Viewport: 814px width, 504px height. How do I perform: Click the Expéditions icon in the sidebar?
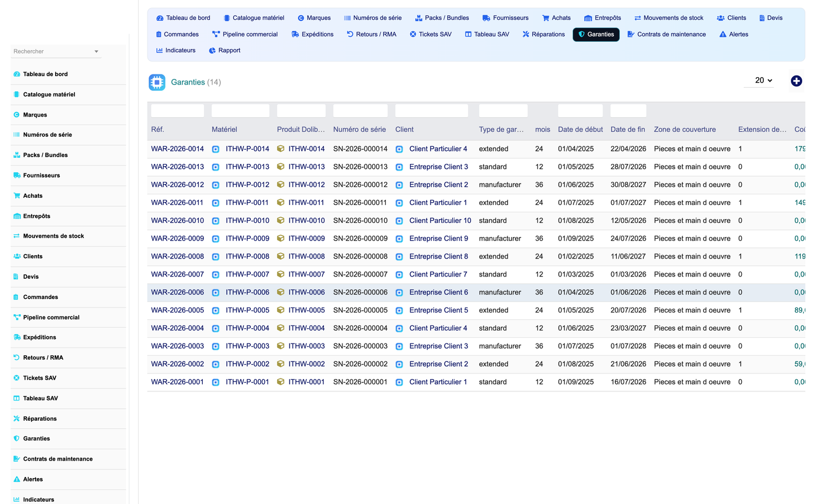17,337
